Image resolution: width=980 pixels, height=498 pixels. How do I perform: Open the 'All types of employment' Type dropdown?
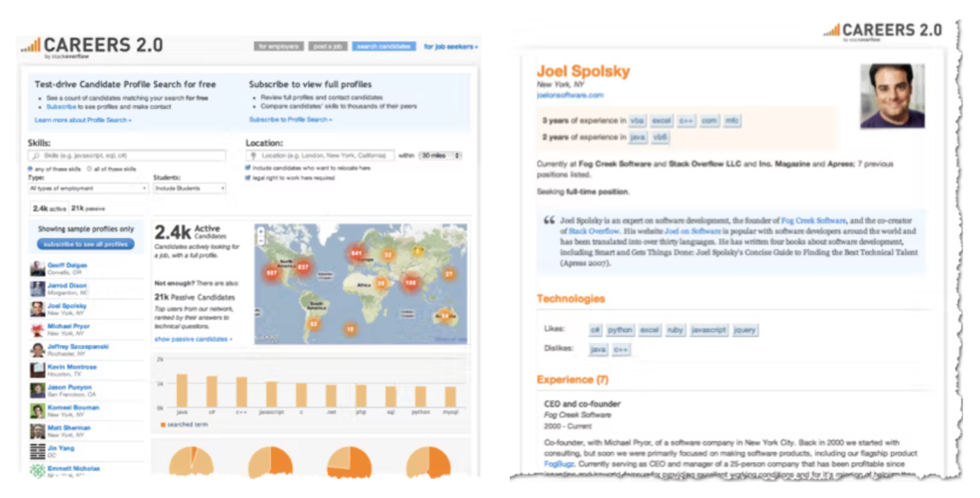88,188
